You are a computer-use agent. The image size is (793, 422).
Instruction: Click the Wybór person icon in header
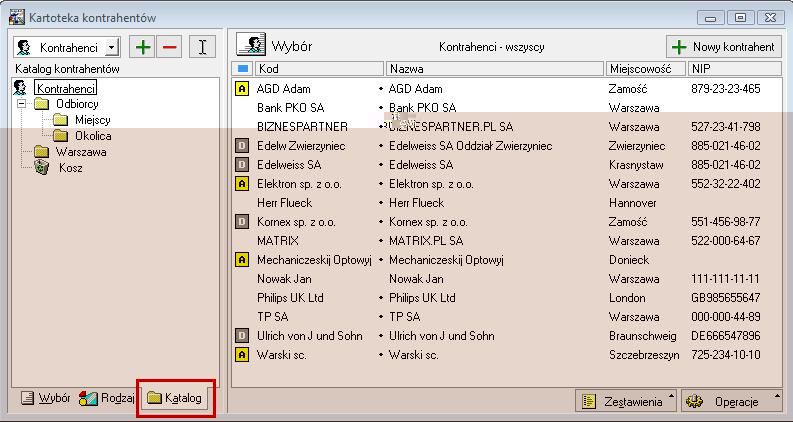[x=251, y=45]
